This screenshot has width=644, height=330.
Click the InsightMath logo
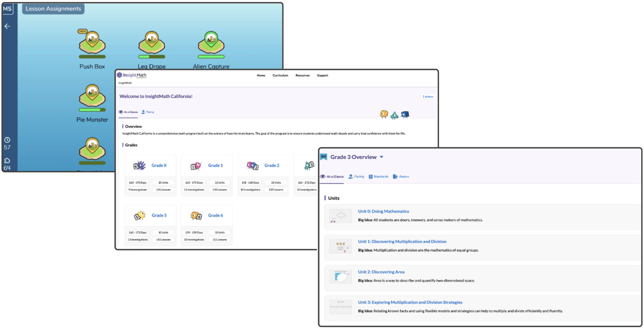click(132, 75)
